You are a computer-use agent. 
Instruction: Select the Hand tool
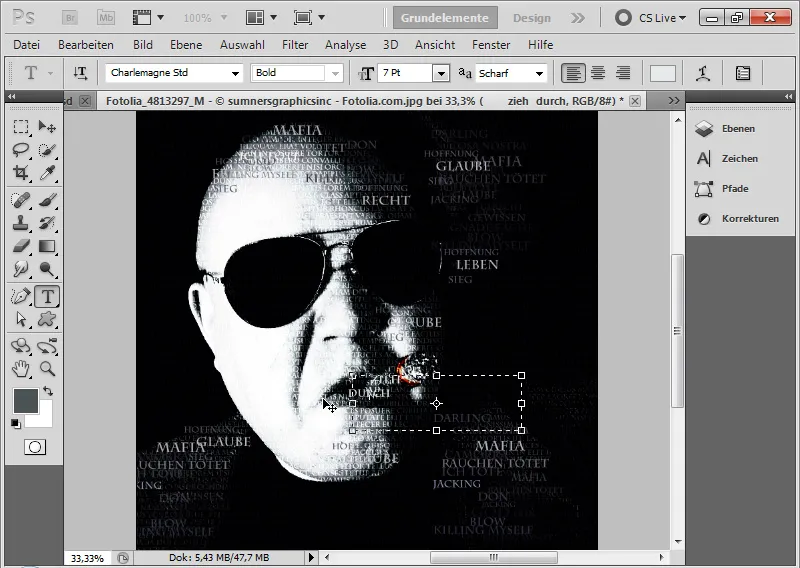click(x=21, y=368)
